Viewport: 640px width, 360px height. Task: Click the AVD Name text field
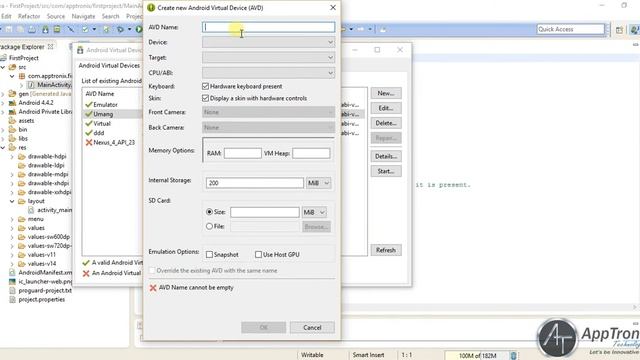click(269, 27)
